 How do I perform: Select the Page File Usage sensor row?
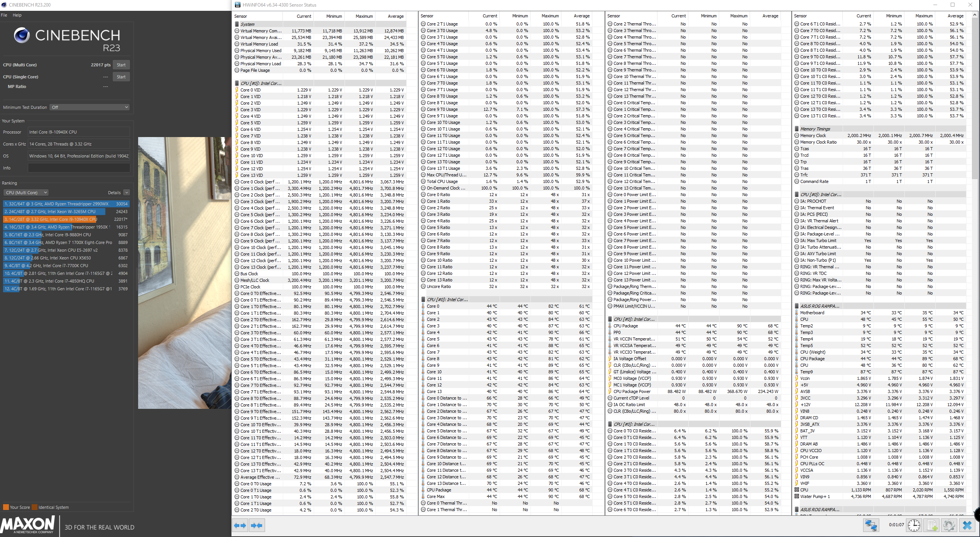[x=320, y=70]
